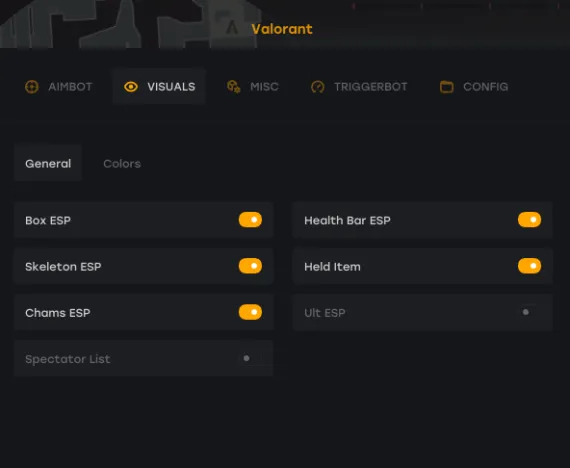Select the MISC tab label
The image size is (570, 468).
264,87
